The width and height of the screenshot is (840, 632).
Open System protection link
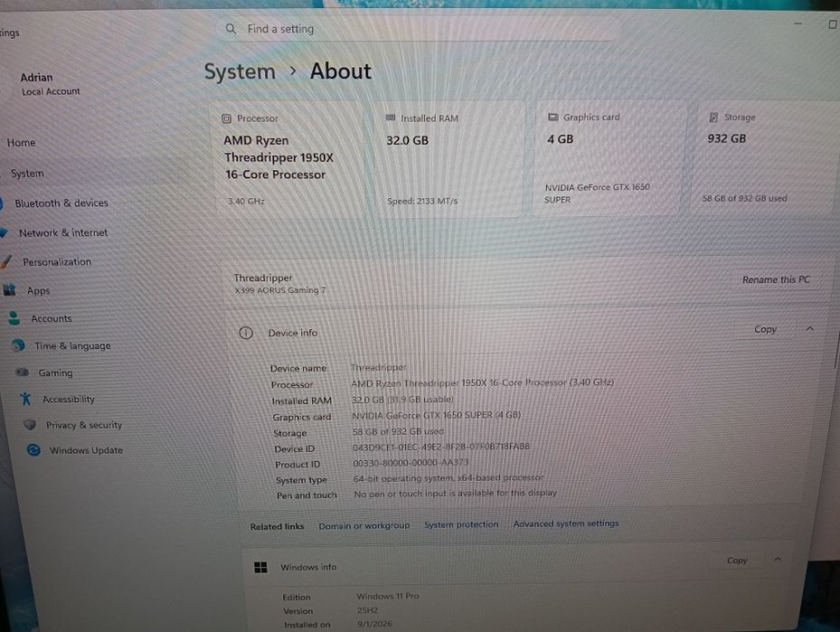(x=461, y=524)
